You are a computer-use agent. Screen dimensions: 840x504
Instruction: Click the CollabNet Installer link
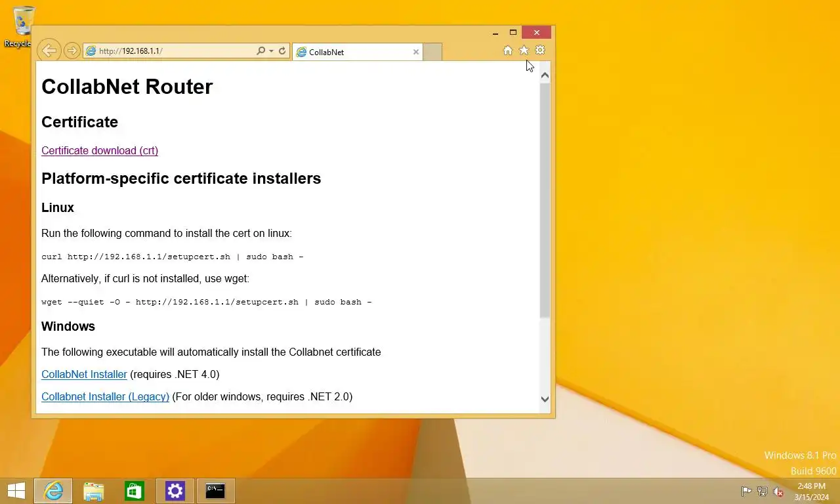tap(84, 374)
